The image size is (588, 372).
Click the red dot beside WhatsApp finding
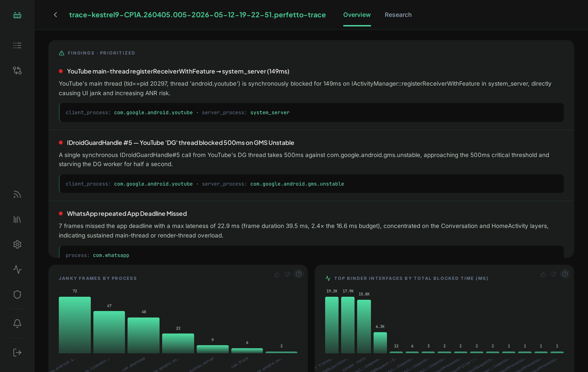coord(61,213)
